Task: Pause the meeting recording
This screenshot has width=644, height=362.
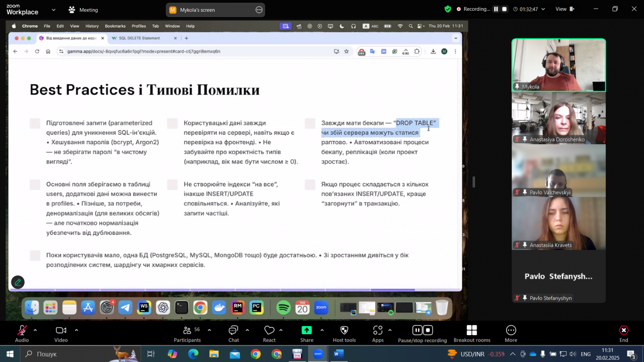Action: [418, 331]
